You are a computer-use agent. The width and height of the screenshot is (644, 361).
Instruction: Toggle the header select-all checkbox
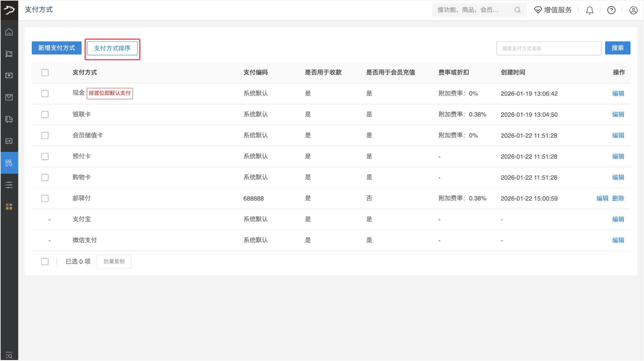pyautogui.click(x=45, y=73)
